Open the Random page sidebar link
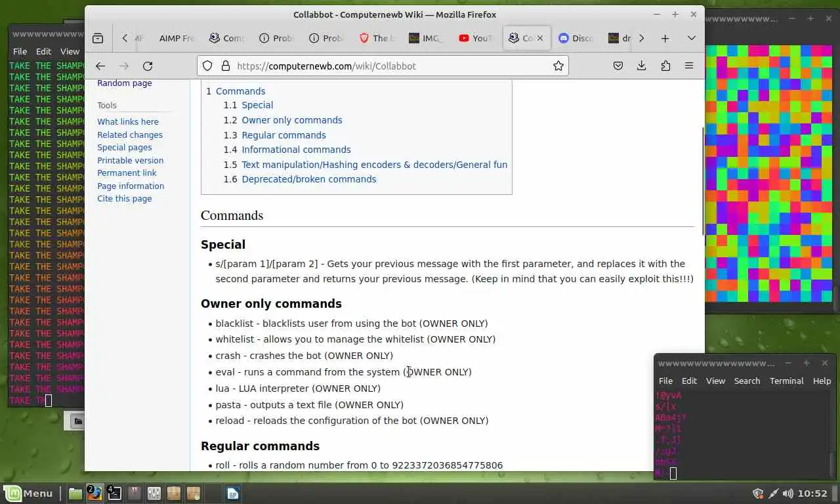This screenshot has height=504, width=840. (124, 83)
